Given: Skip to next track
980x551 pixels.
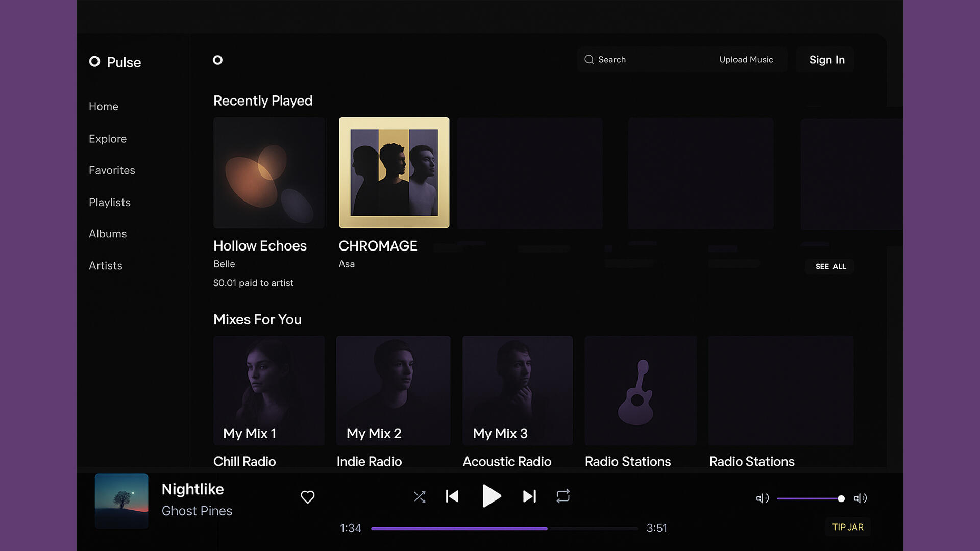Looking at the screenshot, I should click(x=529, y=496).
